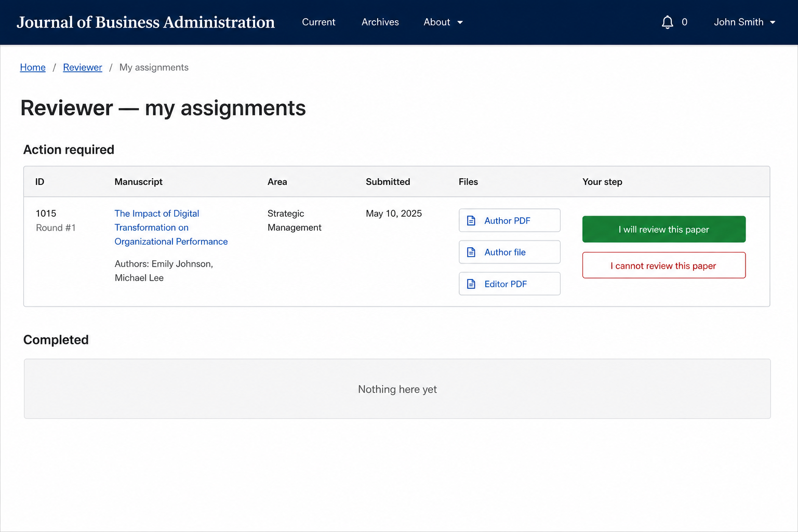Screen dimensions: 798x532
Task: Accept with I will review this paper
Action: (664, 229)
